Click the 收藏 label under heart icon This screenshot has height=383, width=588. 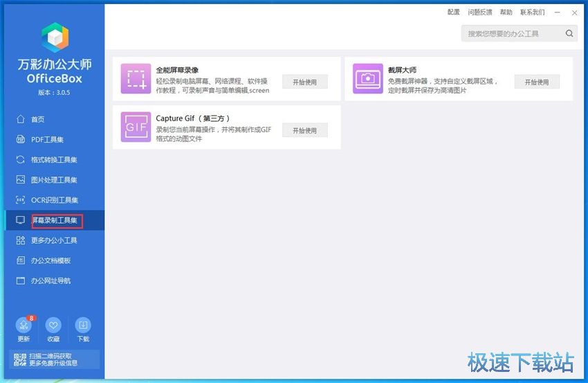[53, 339]
